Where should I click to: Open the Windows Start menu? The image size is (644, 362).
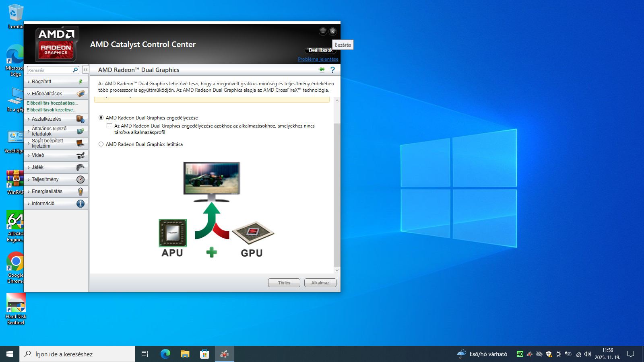(x=10, y=354)
